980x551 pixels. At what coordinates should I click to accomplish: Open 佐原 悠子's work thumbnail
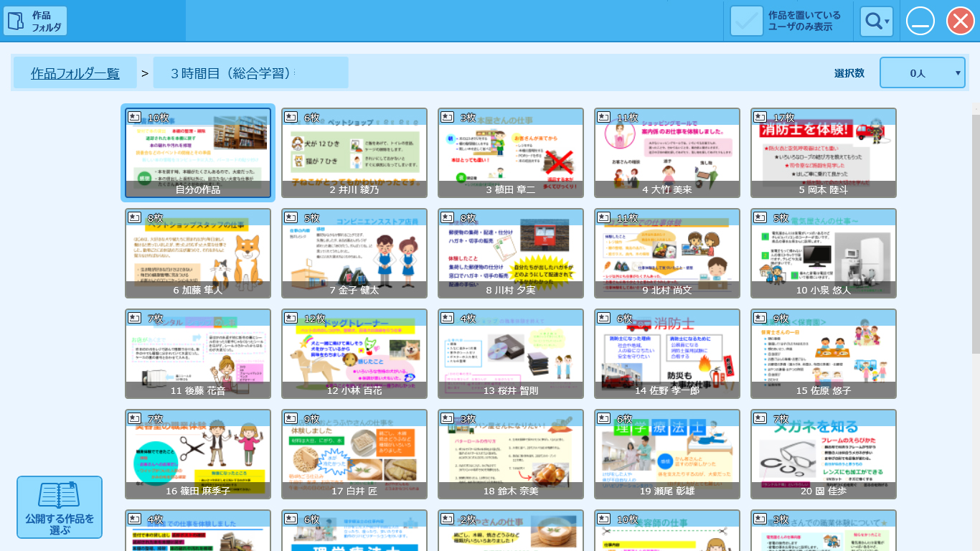point(824,354)
